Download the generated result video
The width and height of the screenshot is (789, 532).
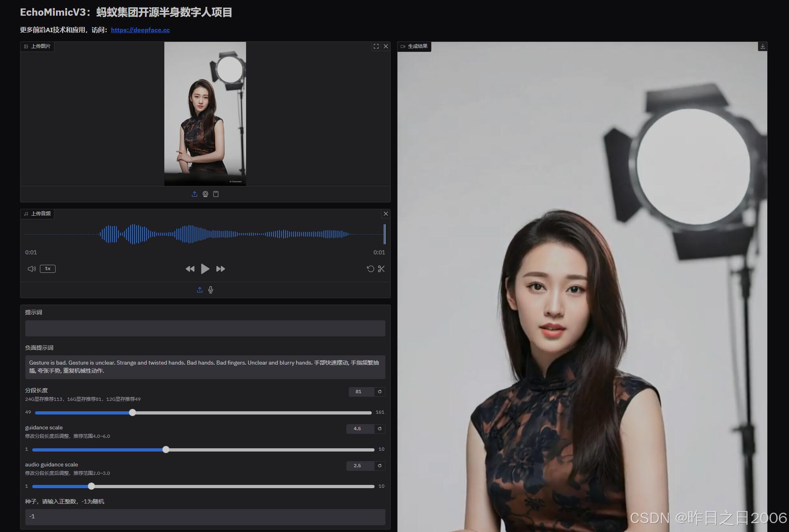click(x=762, y=46)
